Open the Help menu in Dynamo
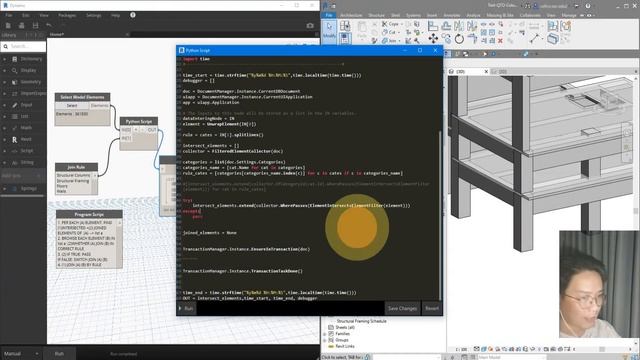The width and height of the screenshot is (640, 360). click(116, 15)
